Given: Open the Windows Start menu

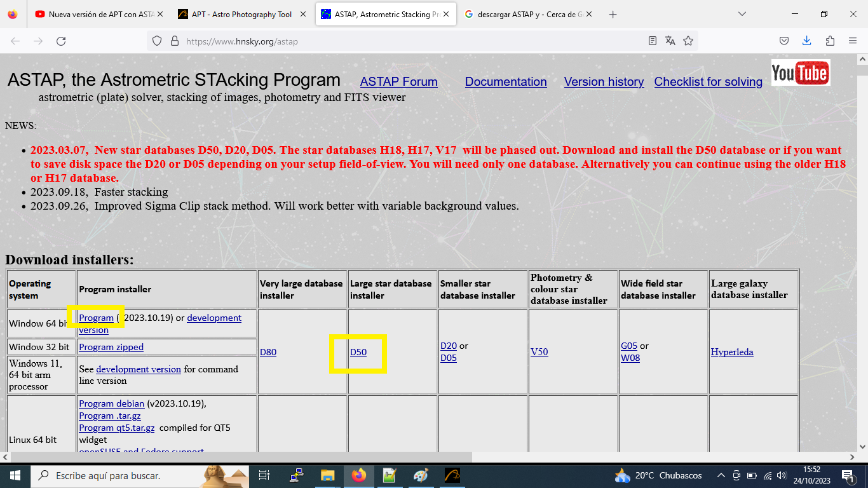Looking at the screenshot, I should [x=15, y=475].
